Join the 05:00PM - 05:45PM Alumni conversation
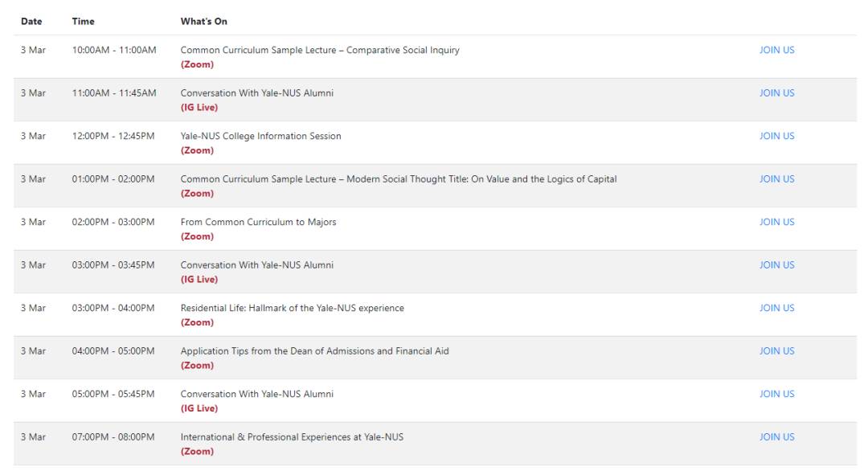This screenshot has height=475, width=868. coord(776,394)
